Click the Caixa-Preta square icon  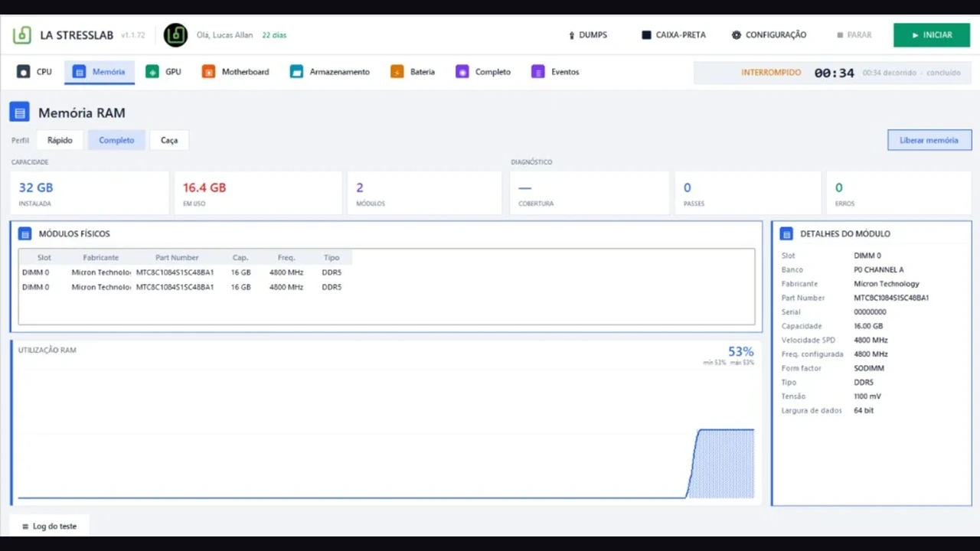[x=646, y=35]
